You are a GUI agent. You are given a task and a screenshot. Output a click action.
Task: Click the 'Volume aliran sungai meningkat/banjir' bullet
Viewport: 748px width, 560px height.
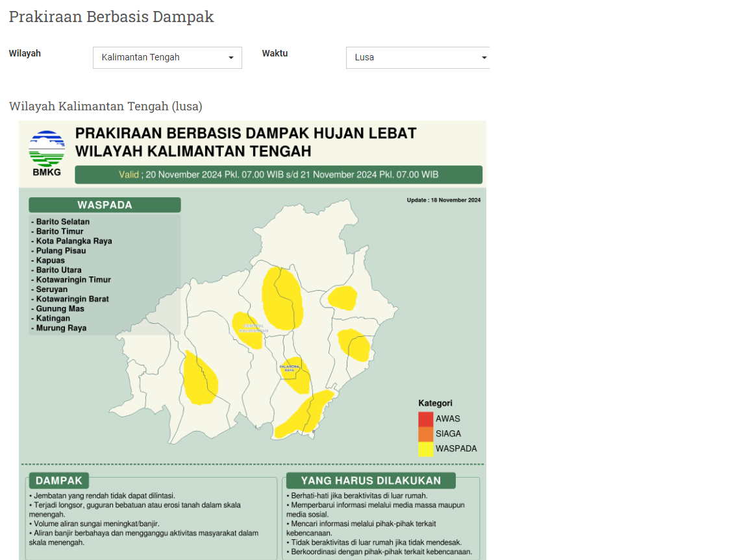[94, 524]
